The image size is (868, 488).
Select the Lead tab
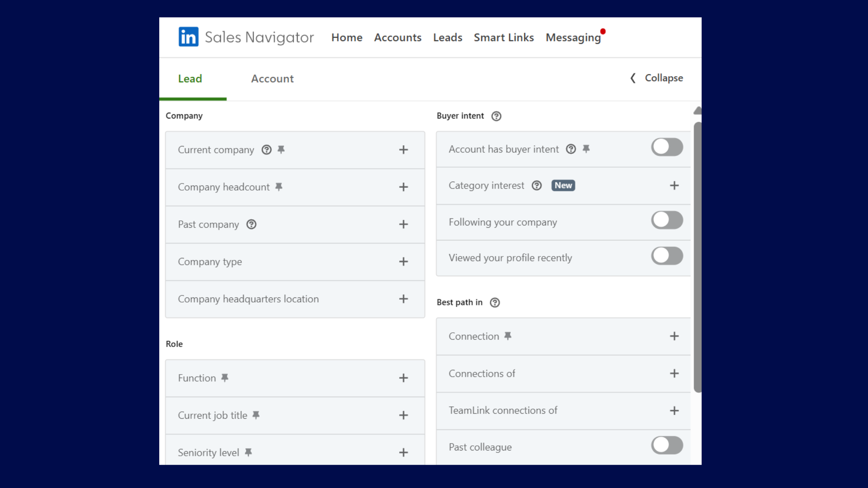(190, 79)
